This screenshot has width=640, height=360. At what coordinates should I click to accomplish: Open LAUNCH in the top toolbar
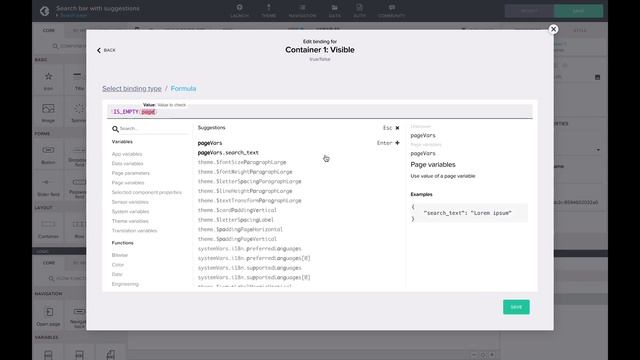point(239,11)
